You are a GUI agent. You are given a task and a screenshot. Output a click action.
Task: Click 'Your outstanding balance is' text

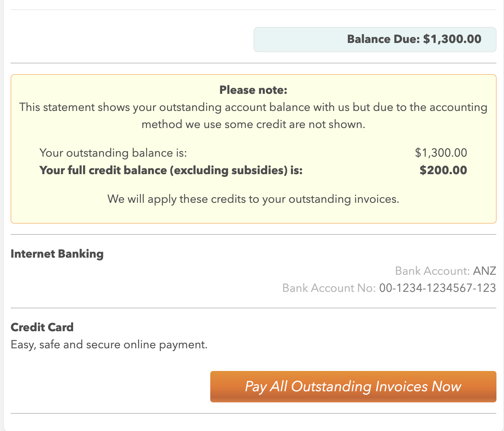113,153
